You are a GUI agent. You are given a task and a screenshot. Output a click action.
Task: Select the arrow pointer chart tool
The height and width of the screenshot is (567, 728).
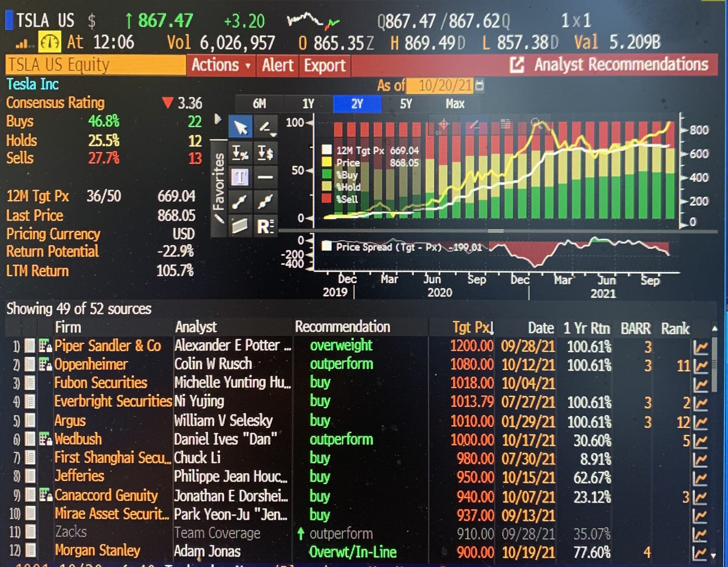[x=241, y=127]
